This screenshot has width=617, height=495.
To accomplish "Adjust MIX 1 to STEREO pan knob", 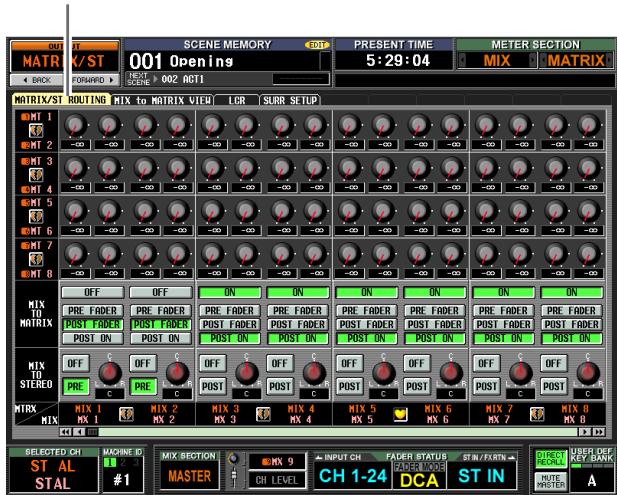I will [109, 373].
